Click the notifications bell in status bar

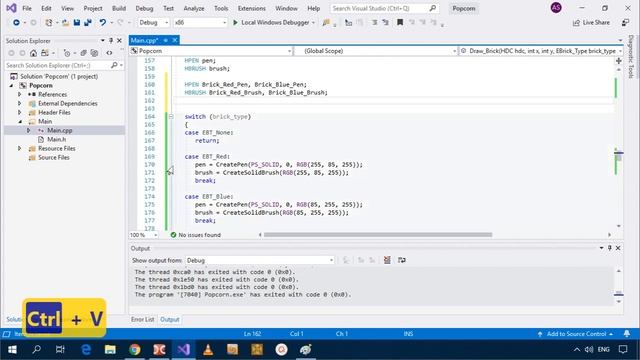click(627, 334)
